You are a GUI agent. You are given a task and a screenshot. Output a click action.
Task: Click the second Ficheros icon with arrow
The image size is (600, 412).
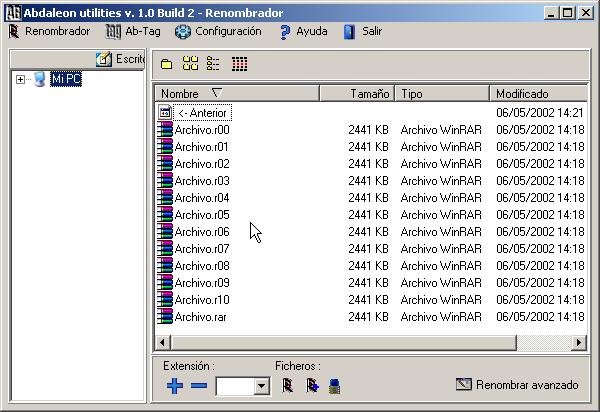click(311, 385)
